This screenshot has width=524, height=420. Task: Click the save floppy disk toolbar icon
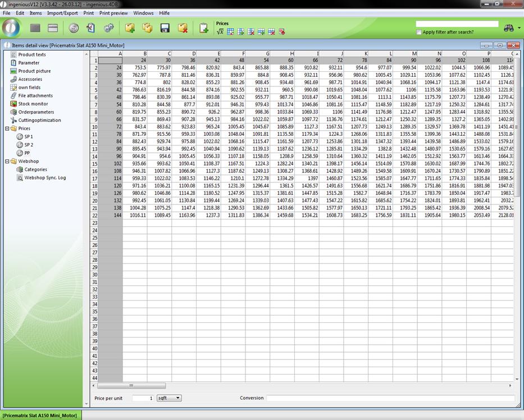tap(165, 28)
